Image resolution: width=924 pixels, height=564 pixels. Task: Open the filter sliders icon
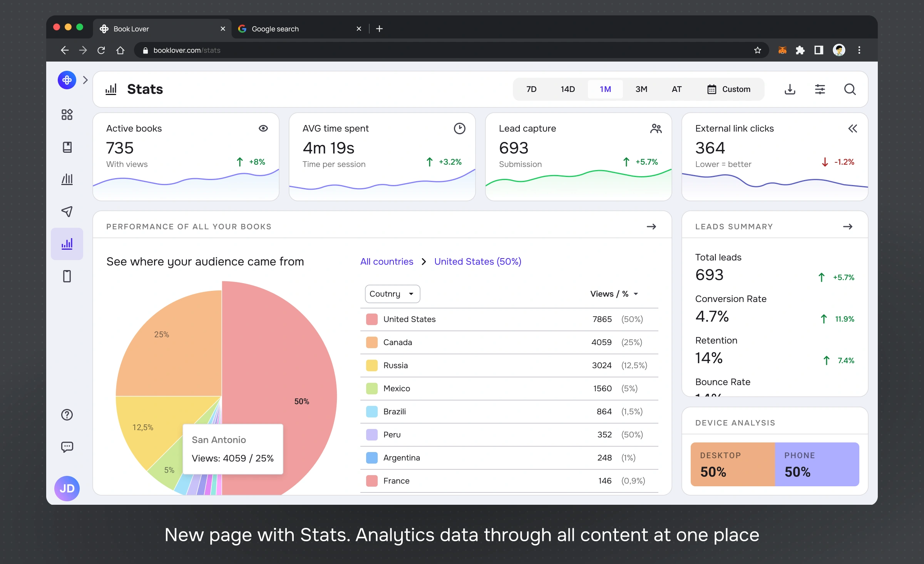click(820, 89)
